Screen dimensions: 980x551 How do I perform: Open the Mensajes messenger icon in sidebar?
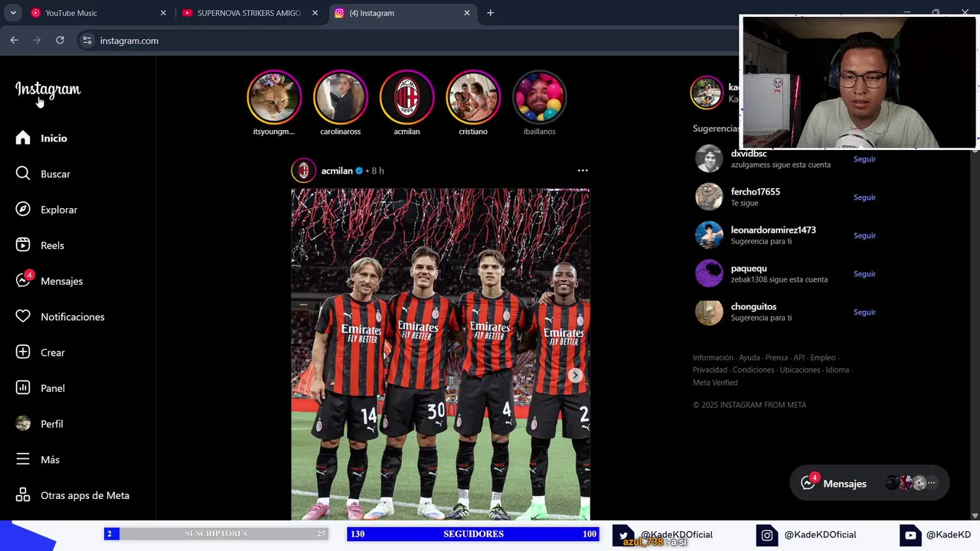tap(23, 281)
